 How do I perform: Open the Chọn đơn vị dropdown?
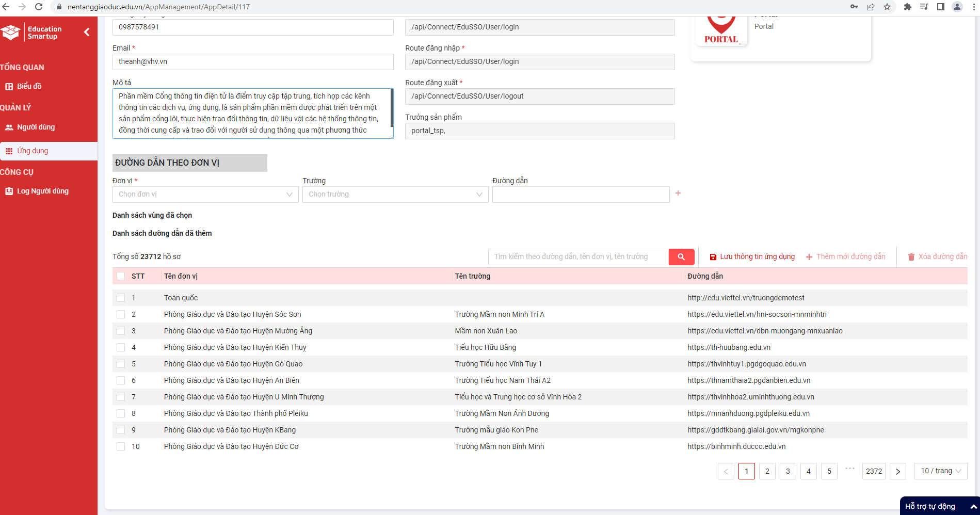[x=205, y=195]
